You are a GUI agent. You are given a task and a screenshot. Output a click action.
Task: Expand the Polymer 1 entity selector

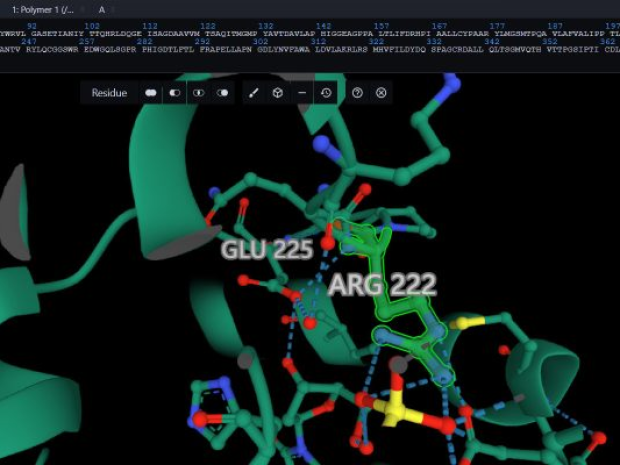point(43,9)
